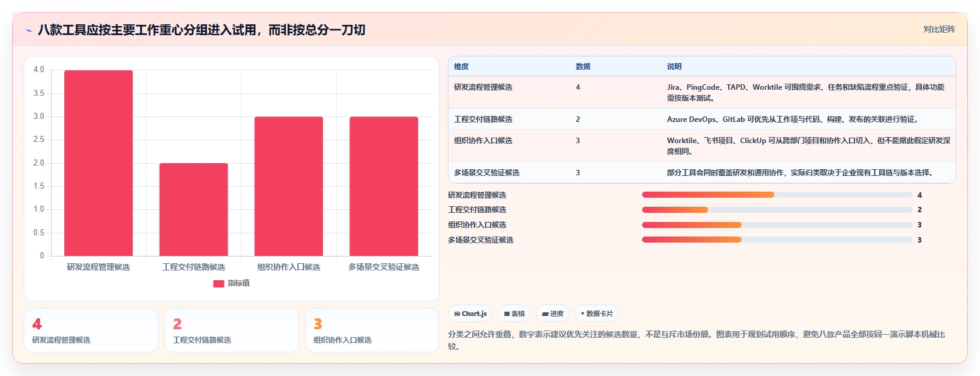Viewport: 980px width, 376px height.
Task: Click the 0.5 y-axis tick label
Action: 39,233
